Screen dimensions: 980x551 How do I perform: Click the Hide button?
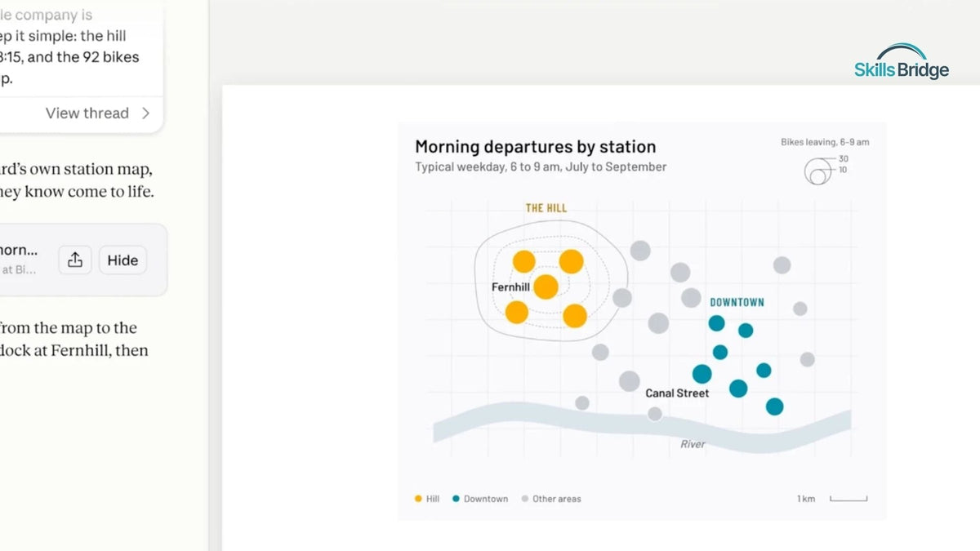[122, 260]
